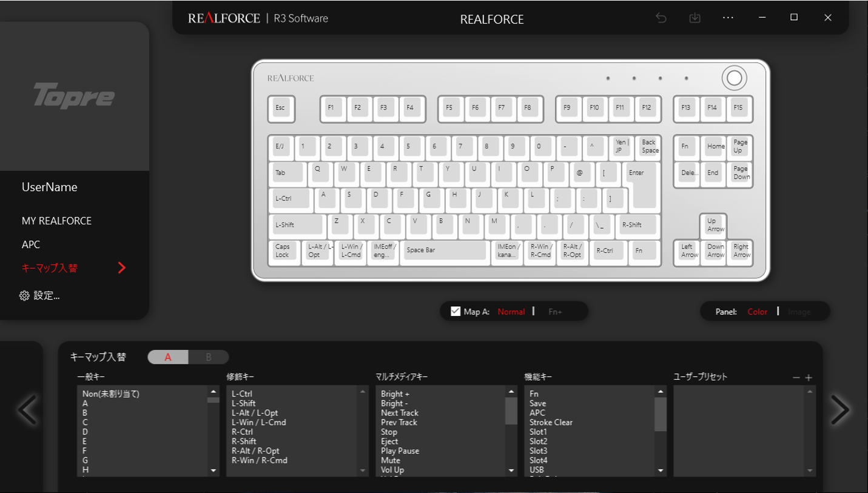The image size is (868, 493).
Task: Add a user preset with the plus icon
Action: click(809, 378)
